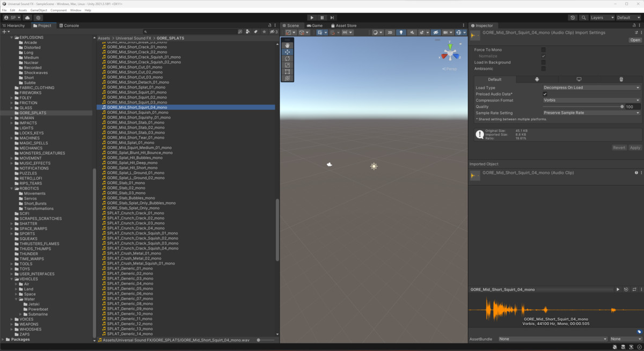Screen dimensions: 644x351
Task: Toggle scene lighting bulb icon
Action: pyautogui.click(x=401, y=32)
